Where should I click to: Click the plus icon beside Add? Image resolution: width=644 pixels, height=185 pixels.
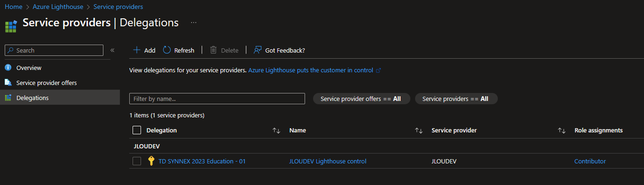point(136,50)
